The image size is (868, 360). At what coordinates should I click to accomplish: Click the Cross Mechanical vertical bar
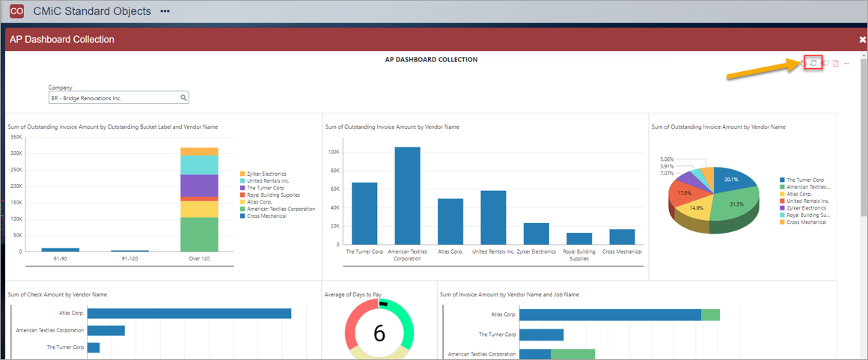point(622,237)
